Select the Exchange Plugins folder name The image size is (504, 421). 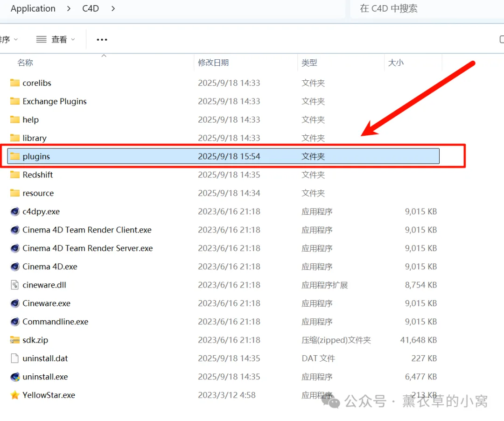point(55,101)
